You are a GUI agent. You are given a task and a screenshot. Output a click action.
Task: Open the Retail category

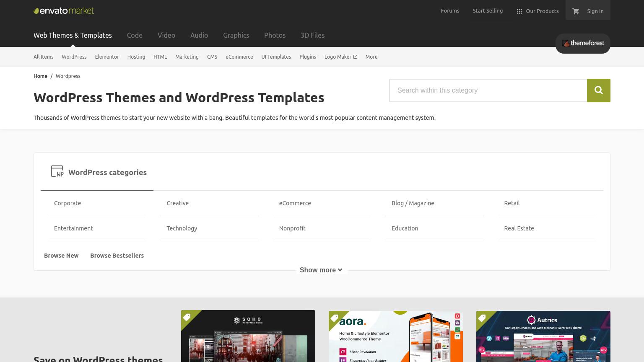click(512, 203)
